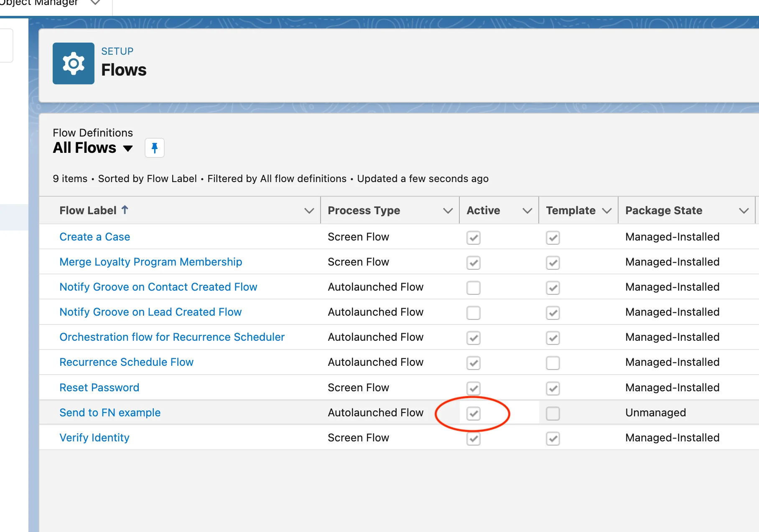
Task: Click the sort arrow beside Flow Label
Action: tap(125, 210)
